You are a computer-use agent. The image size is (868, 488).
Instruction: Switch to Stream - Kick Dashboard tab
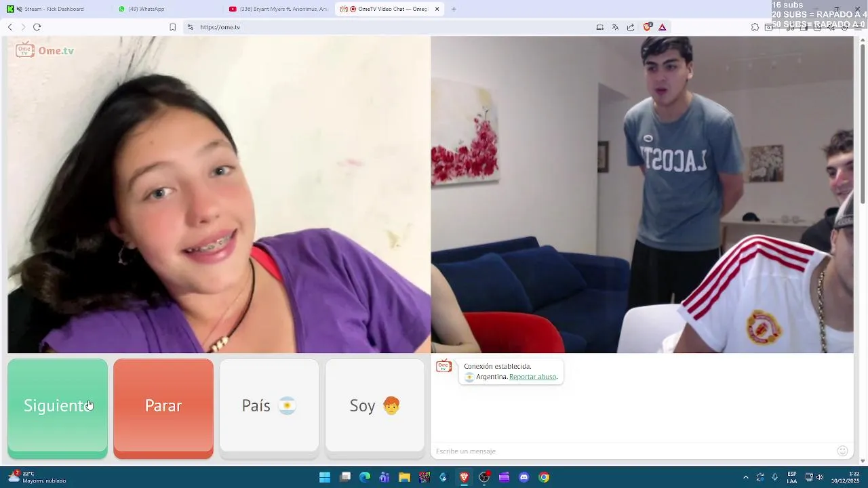click(56, 9)
